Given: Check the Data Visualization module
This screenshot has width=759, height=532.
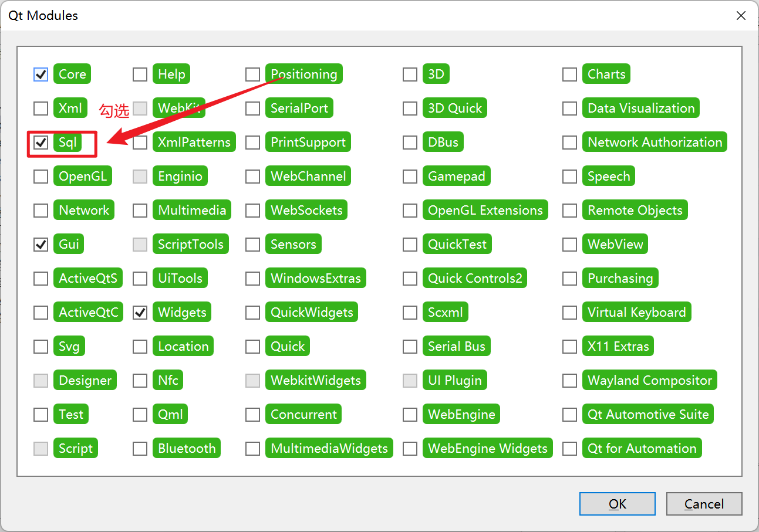Looking at the screenshot, I should click(x=569, y=108).
